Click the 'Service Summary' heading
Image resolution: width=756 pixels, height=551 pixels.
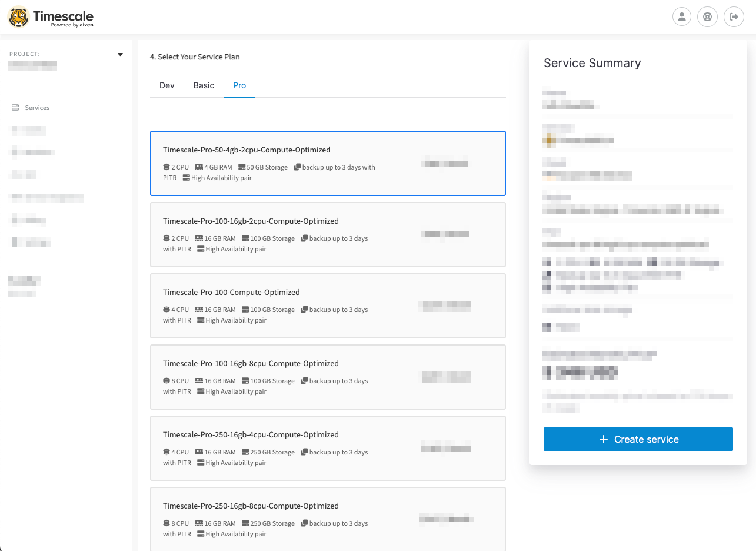(x=592, y=63)
